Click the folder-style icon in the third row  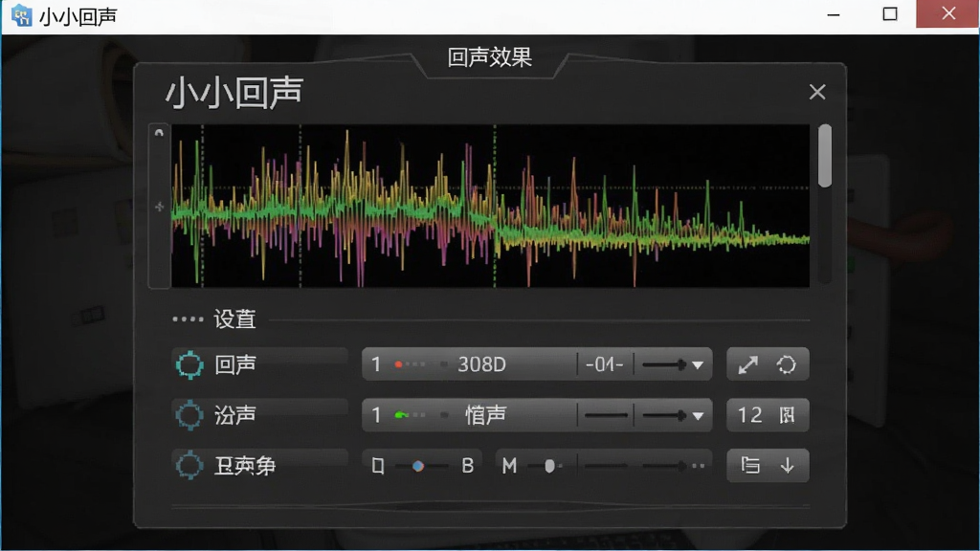pos(750,466)
